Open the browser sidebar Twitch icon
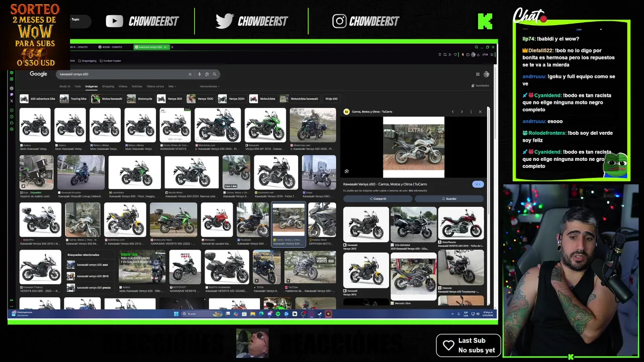644x362 pixels. [x=12, y=95]
